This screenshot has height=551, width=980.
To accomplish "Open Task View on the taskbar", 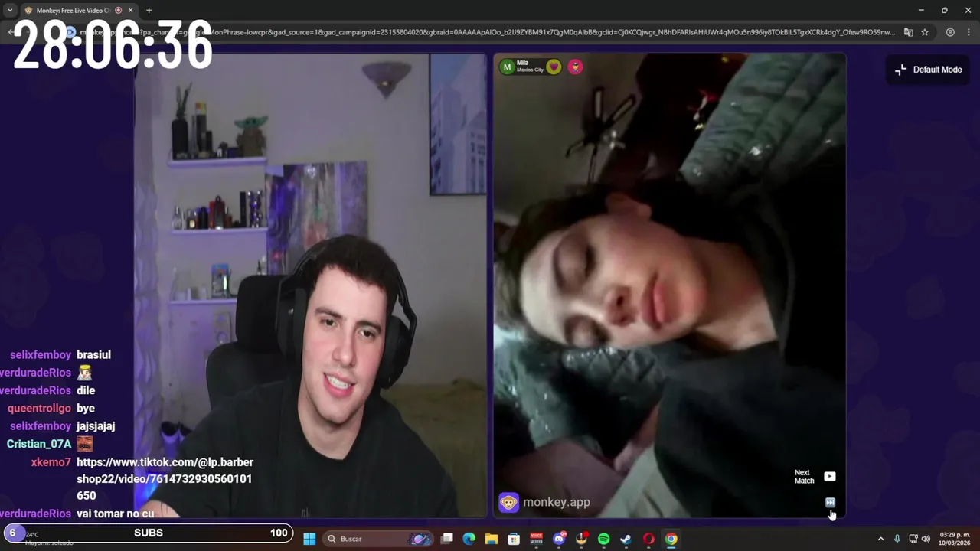I will coord(447,539).
